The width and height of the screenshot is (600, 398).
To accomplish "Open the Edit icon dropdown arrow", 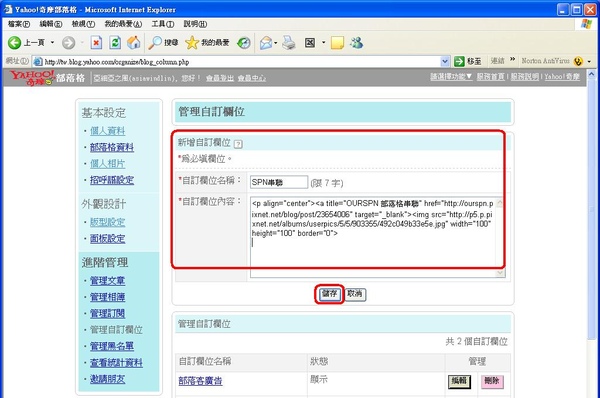I will point(323,42).
